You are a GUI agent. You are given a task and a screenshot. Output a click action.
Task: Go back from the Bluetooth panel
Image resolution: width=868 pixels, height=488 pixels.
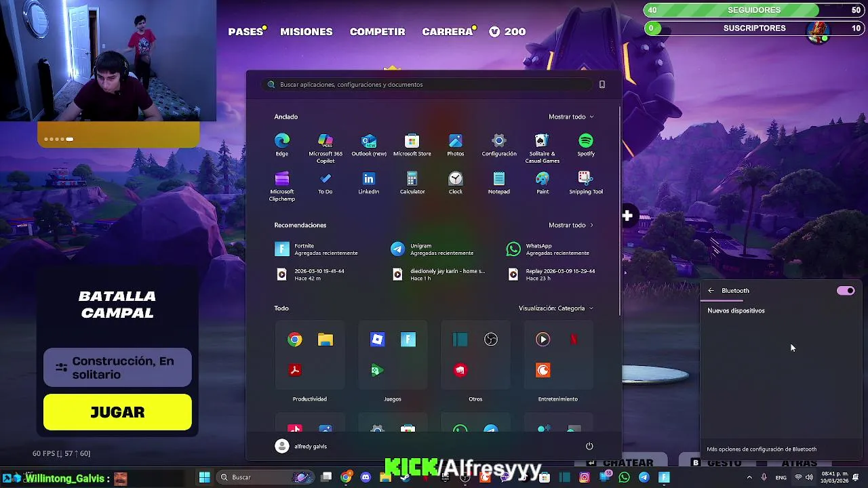[x=711, y=291]
